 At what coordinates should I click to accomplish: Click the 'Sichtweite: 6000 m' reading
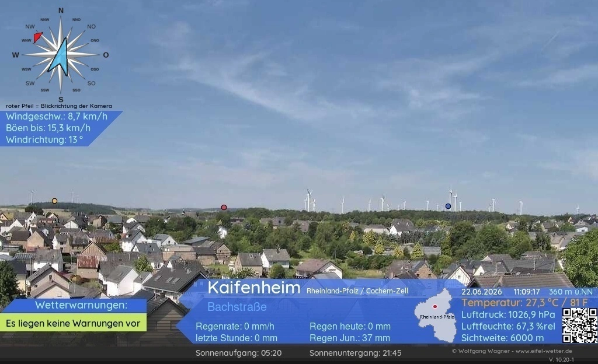(503, 338)
